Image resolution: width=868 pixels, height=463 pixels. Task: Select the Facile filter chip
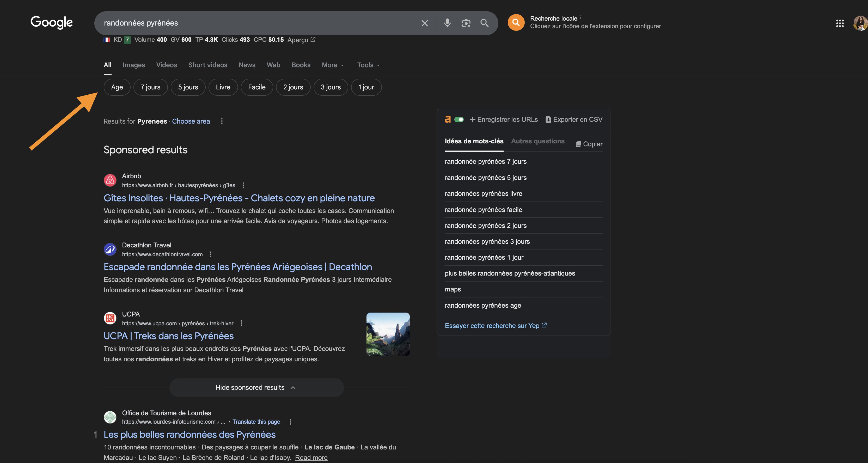point(256,87)
